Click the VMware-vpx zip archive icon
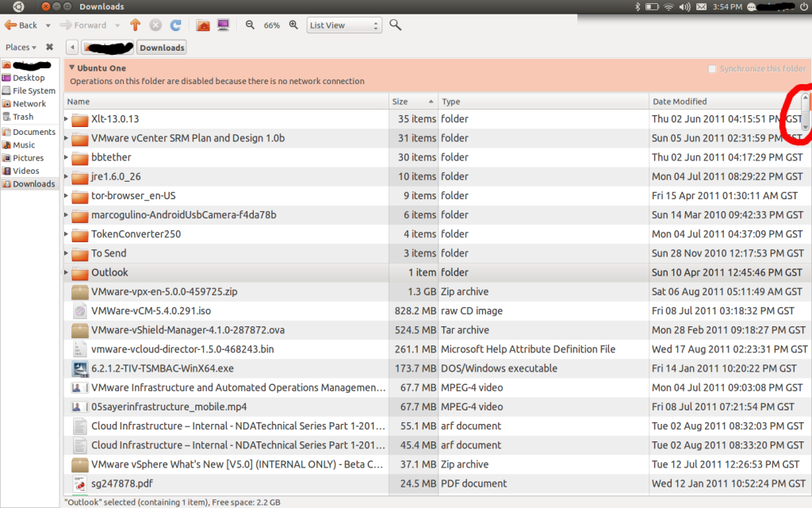 pyautogui.click(x=80, y=292)
